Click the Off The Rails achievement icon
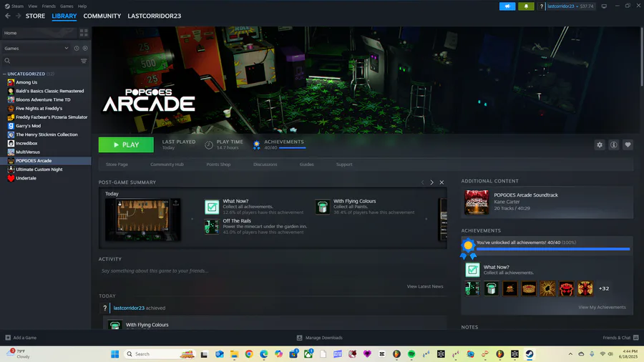644x362 pixels. point(212,227)
